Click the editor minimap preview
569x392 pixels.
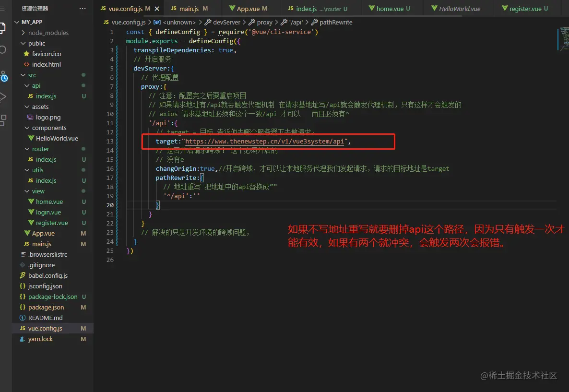tap(563, 39)
